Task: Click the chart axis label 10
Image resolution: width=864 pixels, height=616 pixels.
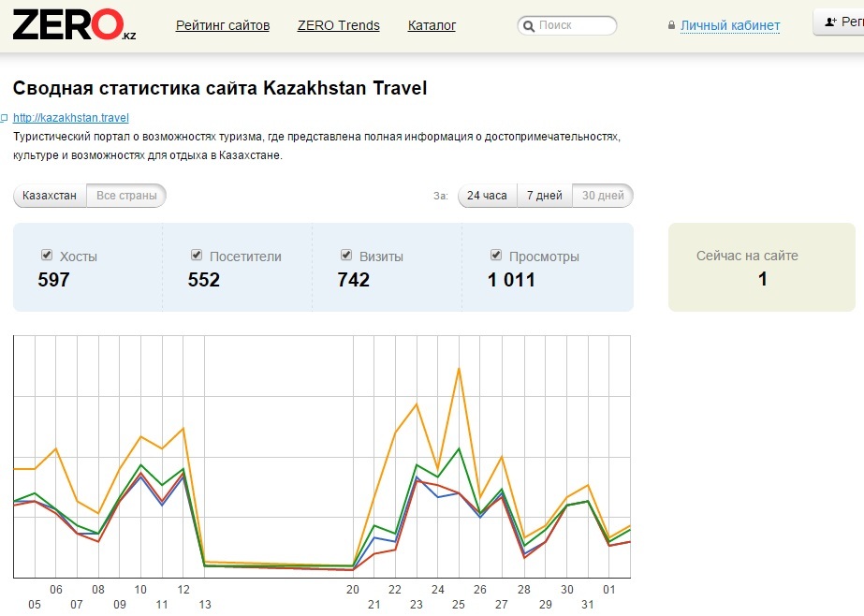Action: tap(140, 590)
